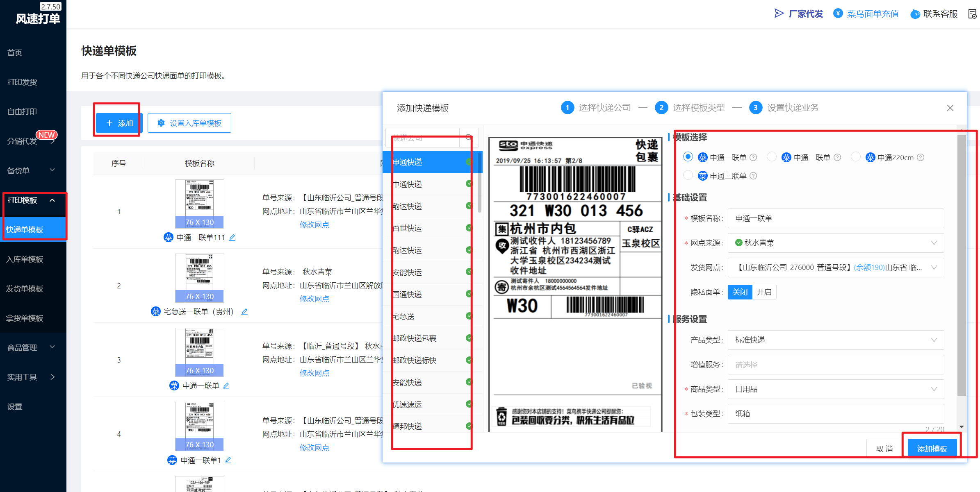Expand the 商品管理 sidebar menu
Viewport: 980px width, 492px height.
click(33, 347)
